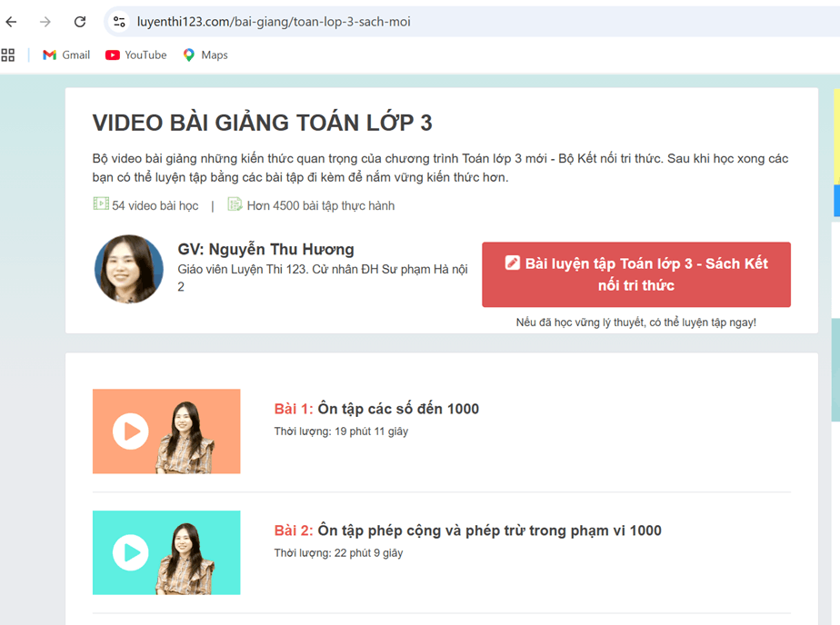Open the YouTube bookmark

pyautogui.click(x=136, y=55)
